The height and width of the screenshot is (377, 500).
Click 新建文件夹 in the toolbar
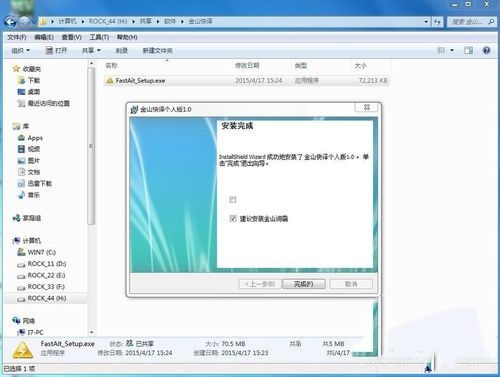pos(157,51)
